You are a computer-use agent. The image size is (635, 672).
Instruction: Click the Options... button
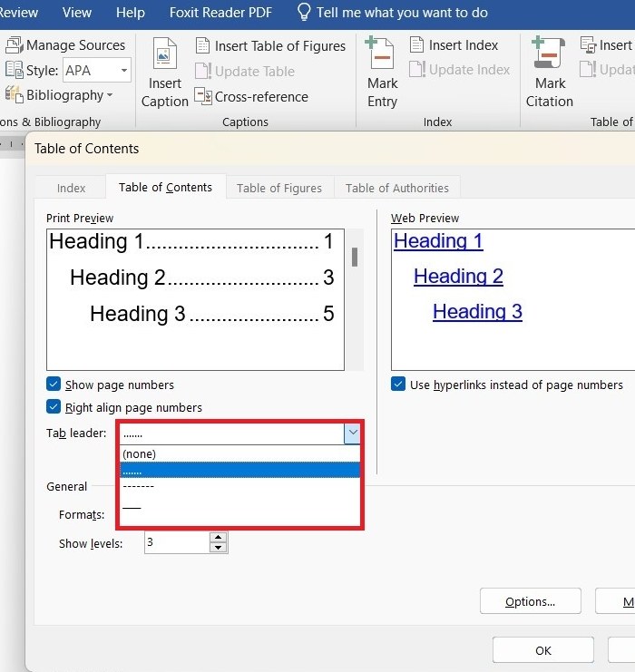pyautogui.click(x=531, y=601)
